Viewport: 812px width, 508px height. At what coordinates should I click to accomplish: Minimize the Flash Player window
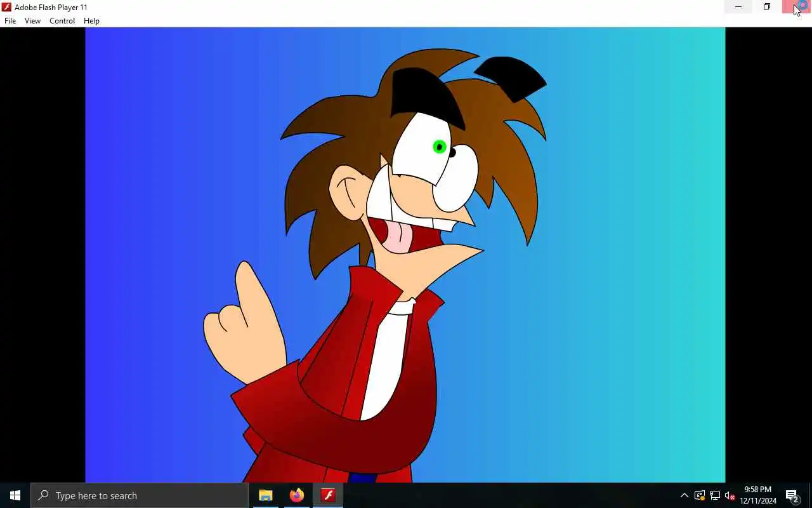738,7
